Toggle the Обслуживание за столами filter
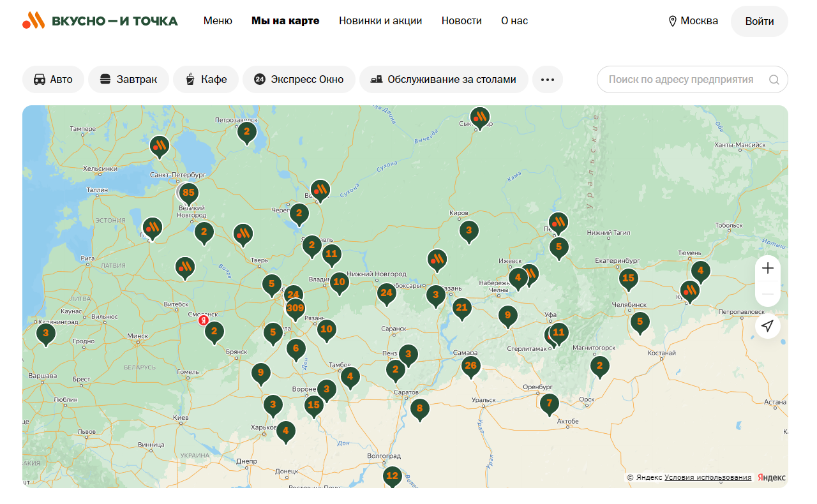This screenshot has width=817, height=504. [444, 80]
